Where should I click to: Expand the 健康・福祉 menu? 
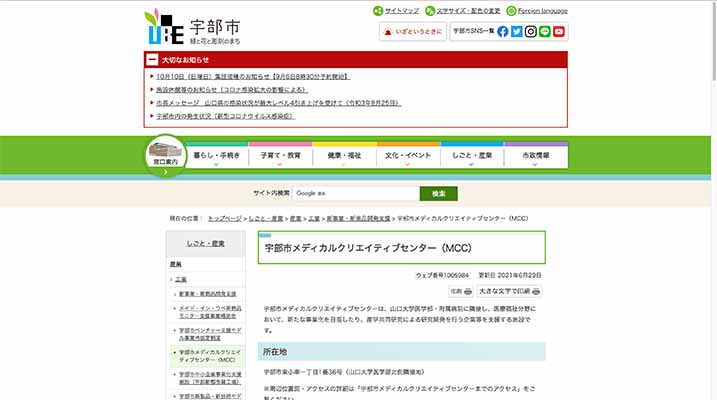tap(344, 156)
